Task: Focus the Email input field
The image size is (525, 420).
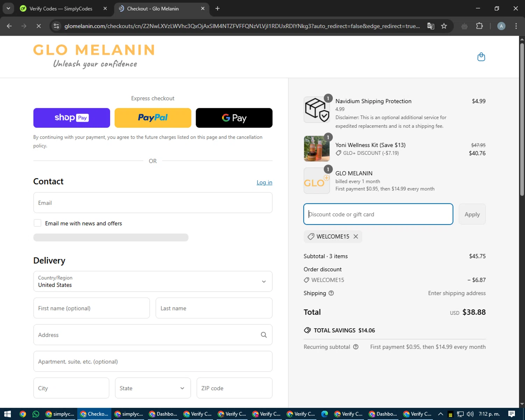Action: [153, 203]
